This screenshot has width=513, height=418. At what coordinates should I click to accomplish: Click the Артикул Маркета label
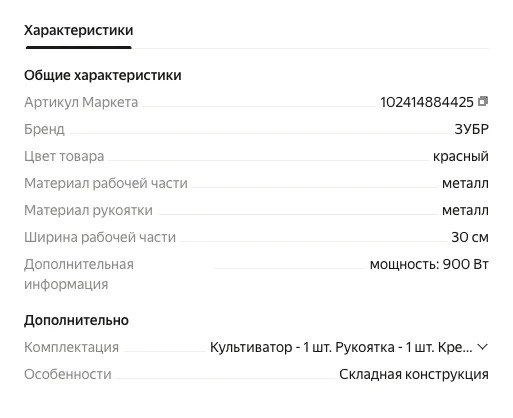(x=81, y=102)
